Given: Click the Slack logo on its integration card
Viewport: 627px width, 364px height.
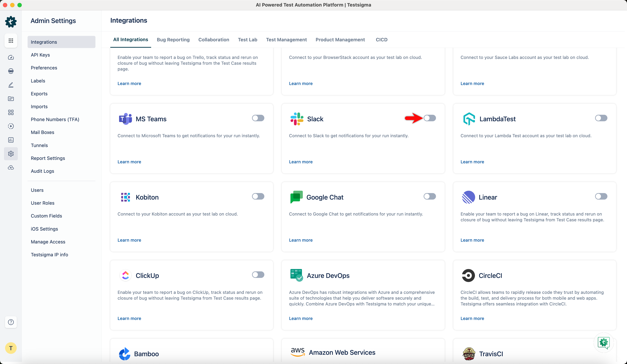Looking at the screenshot, I should (x=297, y=119).
